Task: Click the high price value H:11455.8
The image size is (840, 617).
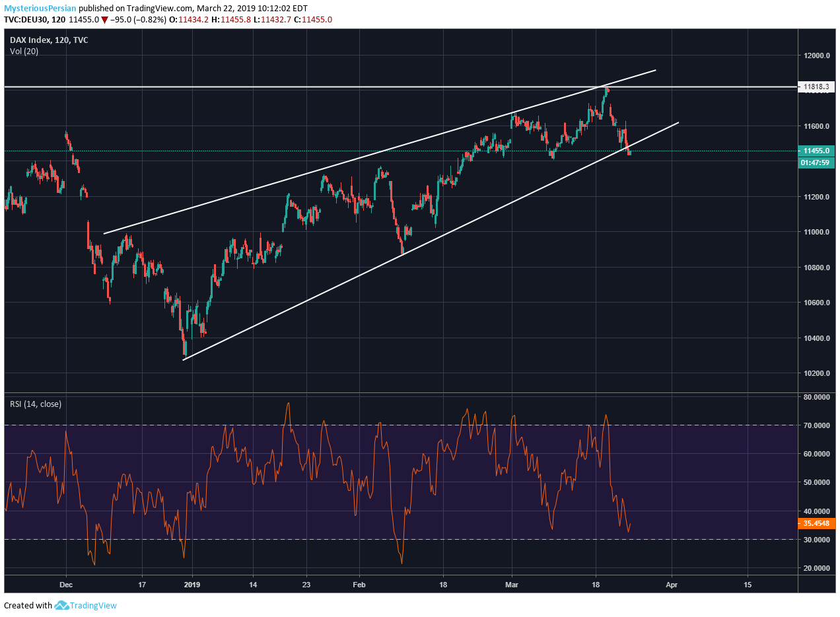Action: (231, 20)
